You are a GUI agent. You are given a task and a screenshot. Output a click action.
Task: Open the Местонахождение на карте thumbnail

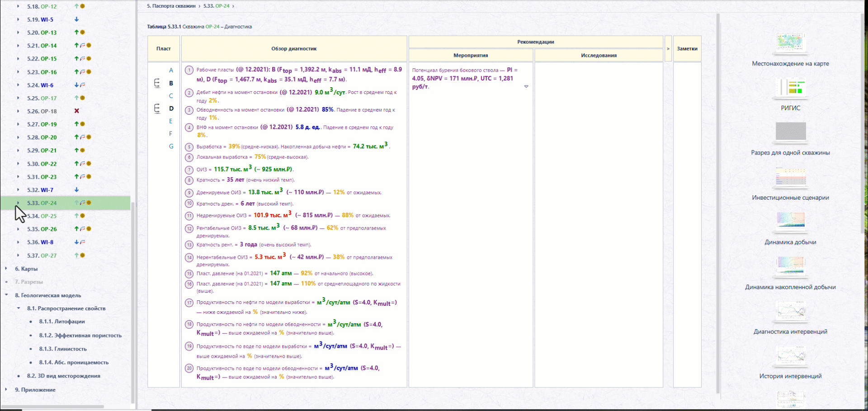pos(791,42)
